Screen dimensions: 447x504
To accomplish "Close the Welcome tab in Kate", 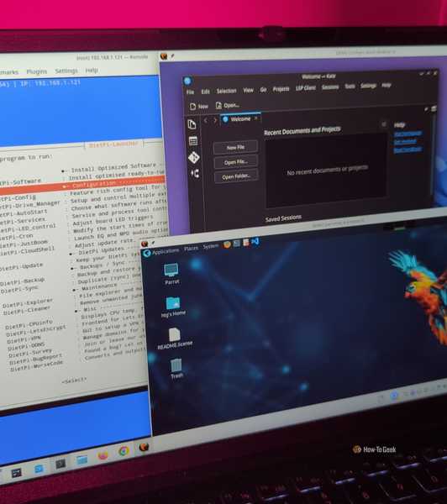I will tap(256, 118).
